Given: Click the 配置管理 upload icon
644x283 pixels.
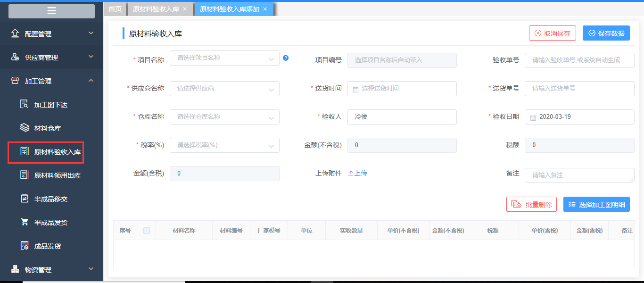Looking at the screenshot, I should pyautogui.click(x=15, y=33).
